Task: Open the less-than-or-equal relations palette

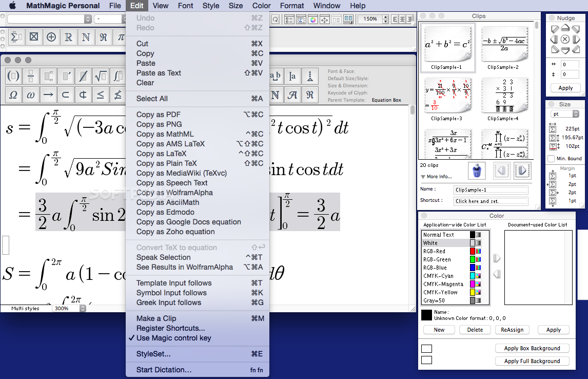Action: tap(101, 94)
